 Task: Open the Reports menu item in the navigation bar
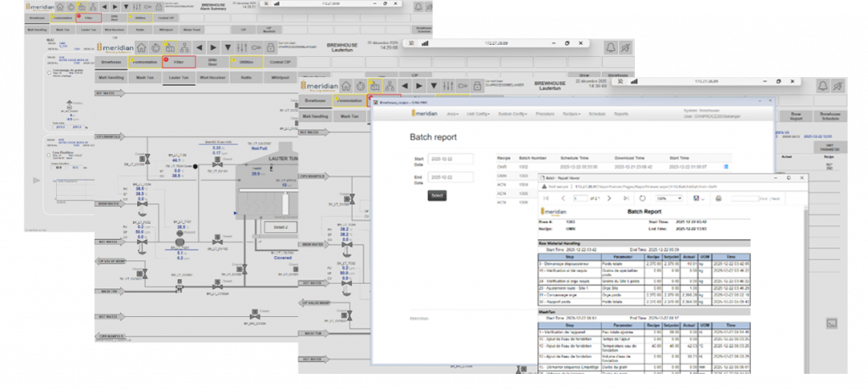pos(621,113)
